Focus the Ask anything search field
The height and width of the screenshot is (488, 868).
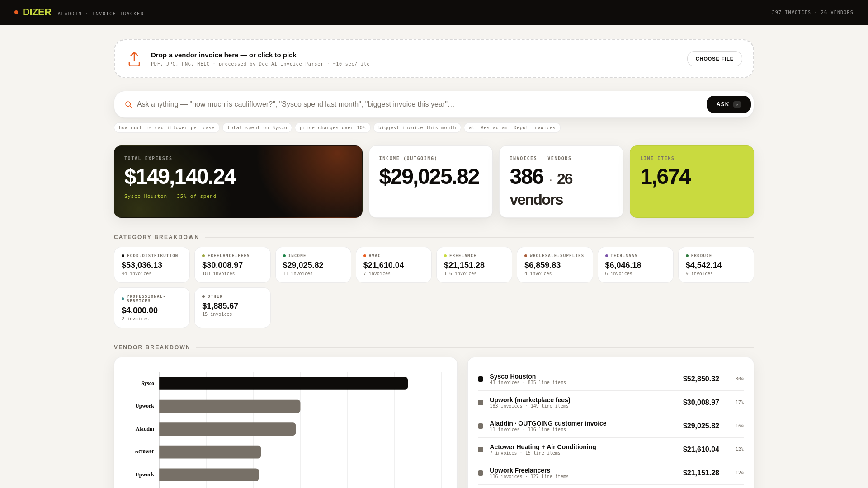click(x=418, y=104)
